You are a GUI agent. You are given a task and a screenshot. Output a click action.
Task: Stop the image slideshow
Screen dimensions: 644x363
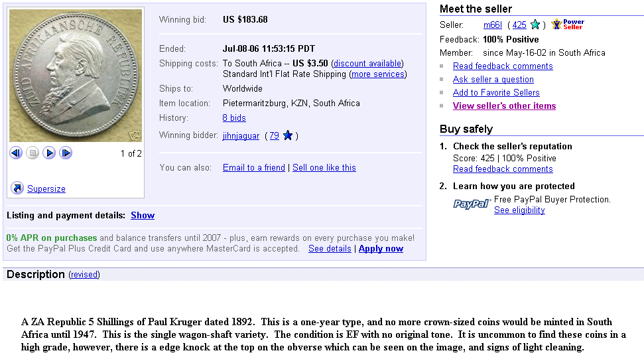point(32,153)
